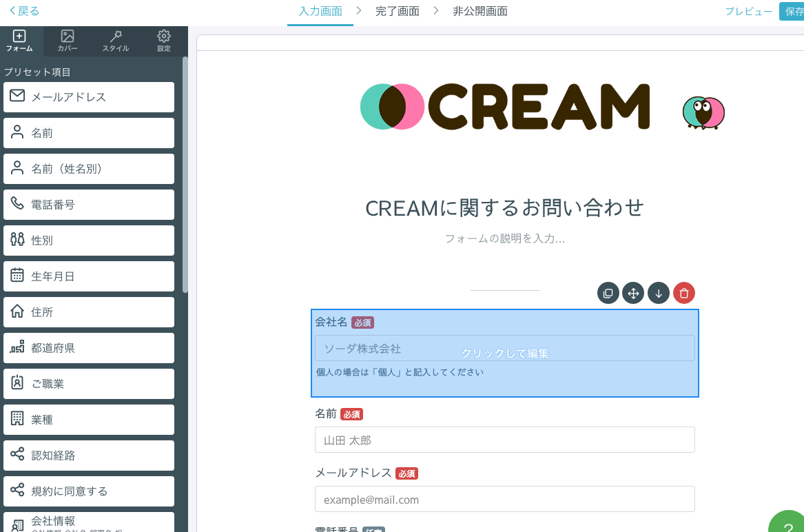
Task: Click the sidebar scrollbar
Action: pos(185,174)
